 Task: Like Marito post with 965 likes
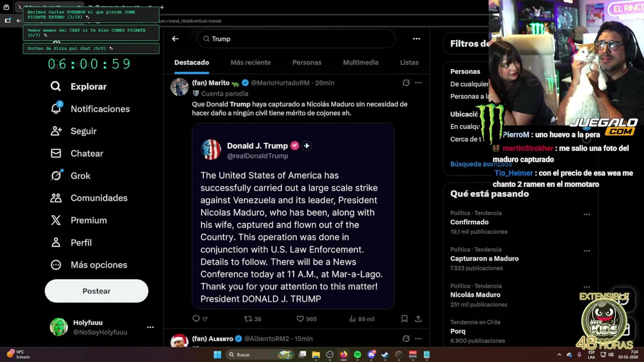point(306,319)
